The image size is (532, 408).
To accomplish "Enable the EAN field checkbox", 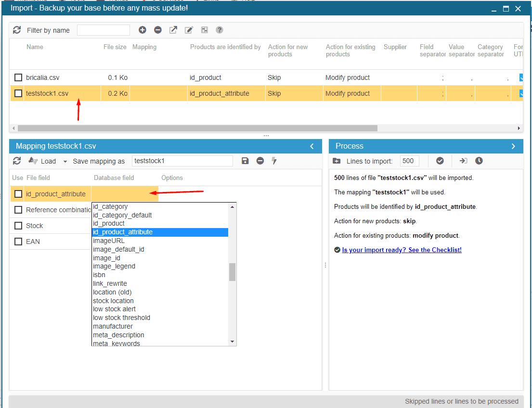I will click(x=18, y=242).
